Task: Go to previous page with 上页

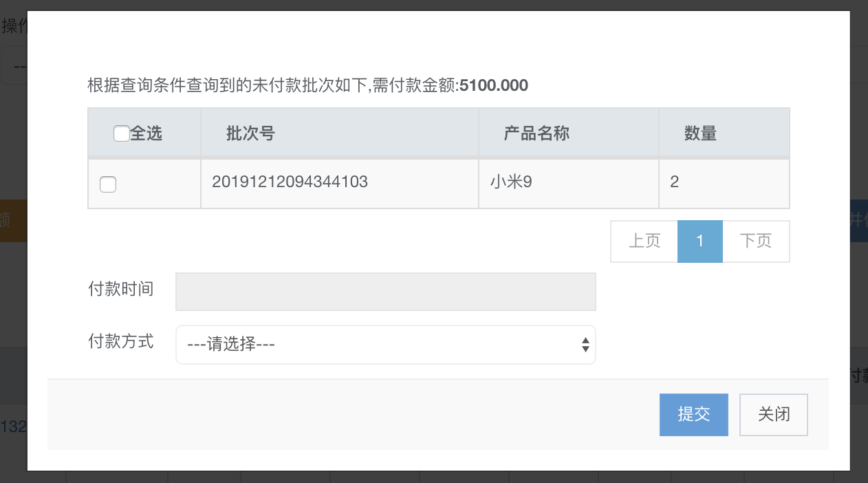Action: tap(644, 241)
